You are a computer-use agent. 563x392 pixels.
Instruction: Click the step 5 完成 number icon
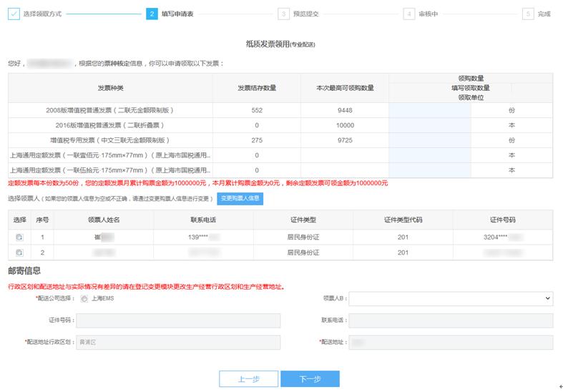(x=528, y=14)
